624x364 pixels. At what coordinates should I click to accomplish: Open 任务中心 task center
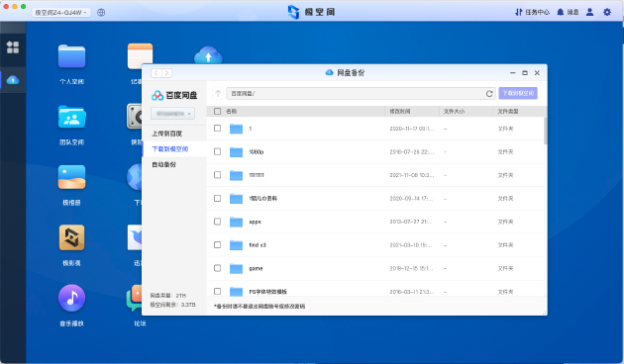click(x=532, y=12)
